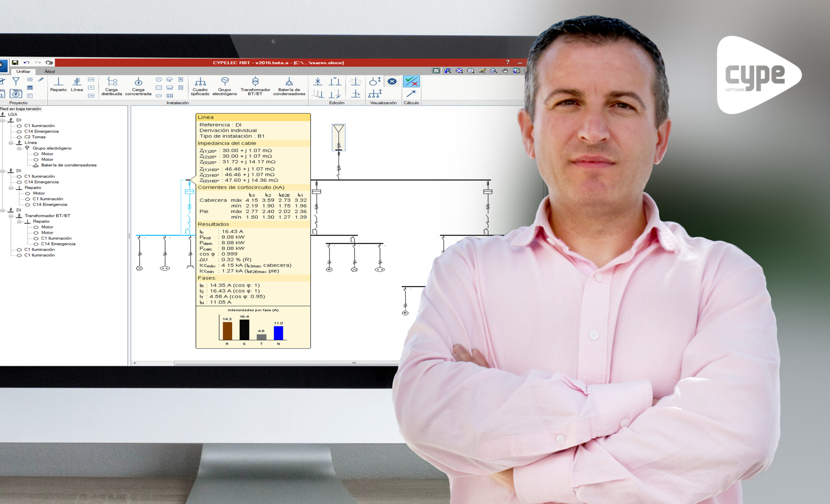Viewport: 830px width, 504px height.
Task: Collapse the Grupo electrógeno tree node
Action: pos(19,148)
